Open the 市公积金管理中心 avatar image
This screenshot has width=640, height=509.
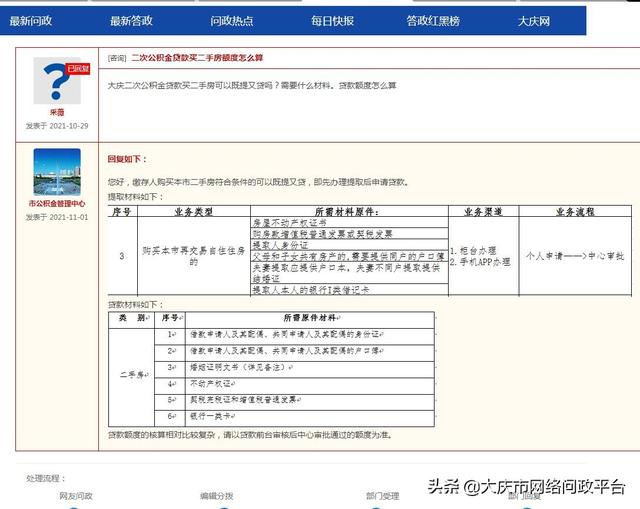(x=57, y=172)
